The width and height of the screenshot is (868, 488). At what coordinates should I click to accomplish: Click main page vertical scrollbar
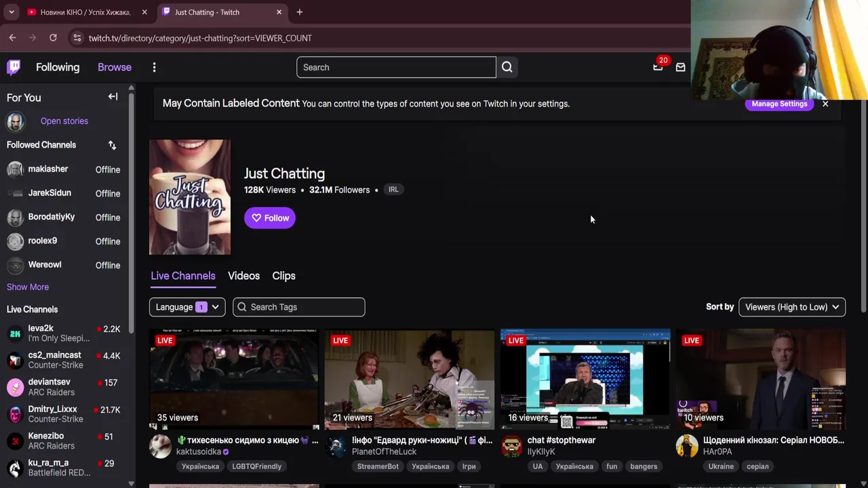tap(863, 207)
